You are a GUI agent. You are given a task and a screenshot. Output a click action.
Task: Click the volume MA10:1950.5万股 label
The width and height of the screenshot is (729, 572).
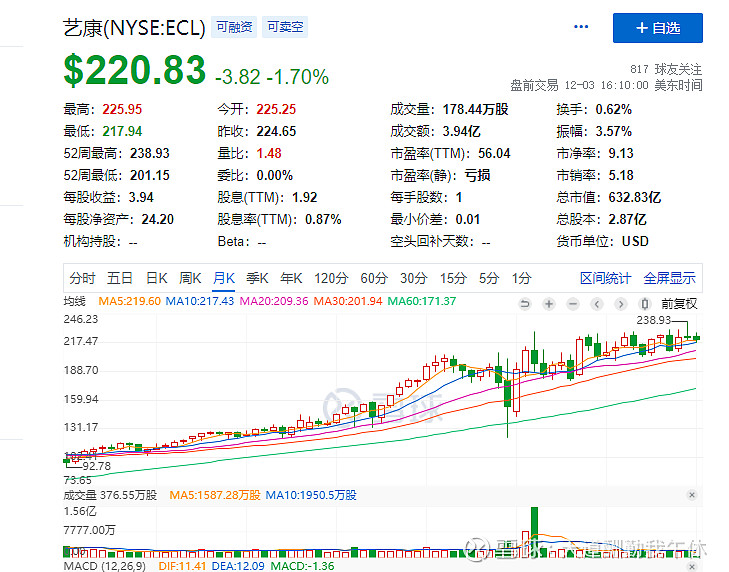[x=311, y=495]
